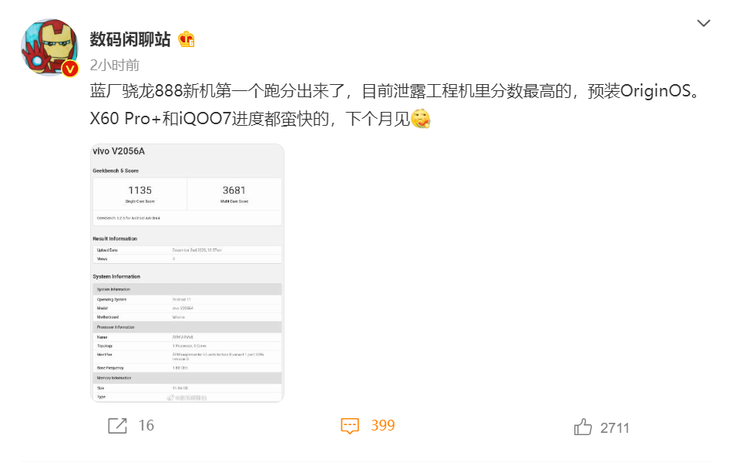
Task: Open the 数码闲聊站 user profile link
Action: pos(130,40)
